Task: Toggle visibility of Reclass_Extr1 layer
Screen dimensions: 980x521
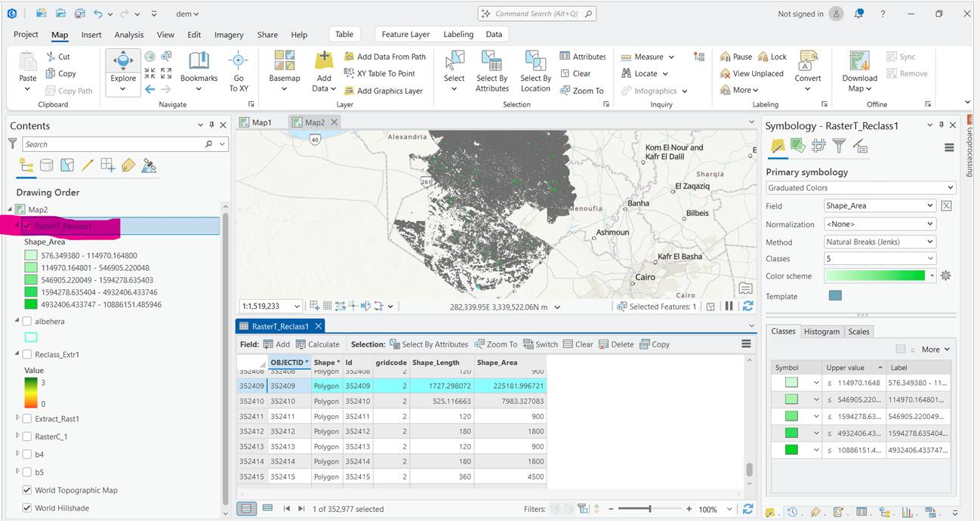Action: click(x=28, y=354)
